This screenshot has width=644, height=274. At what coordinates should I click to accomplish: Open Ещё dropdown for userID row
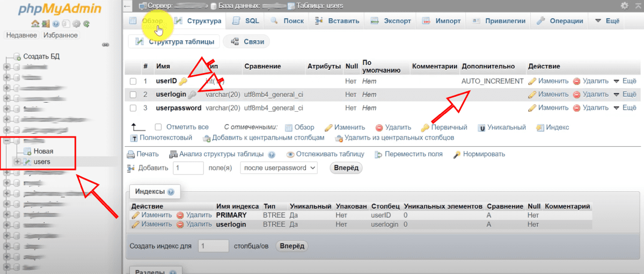click(x=625, y=81)
